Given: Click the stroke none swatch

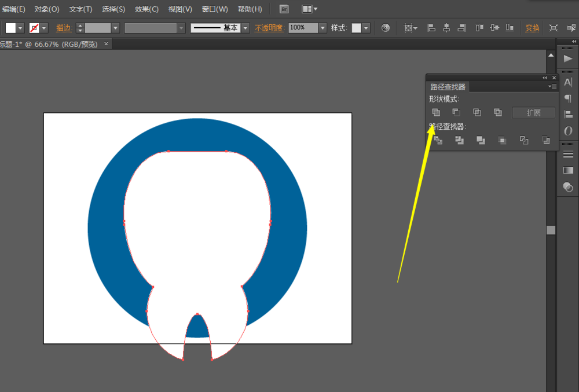Looking at the screenshot, I should point(34,28).
